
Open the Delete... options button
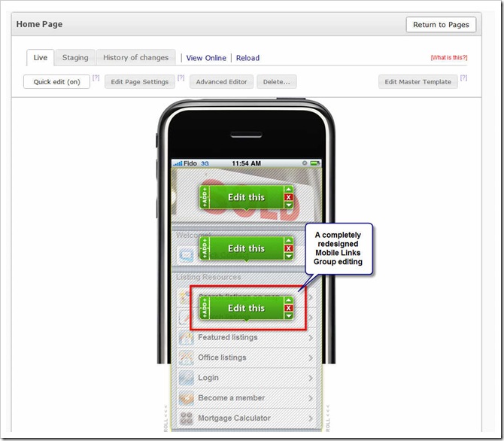click(x=276, y=82)
